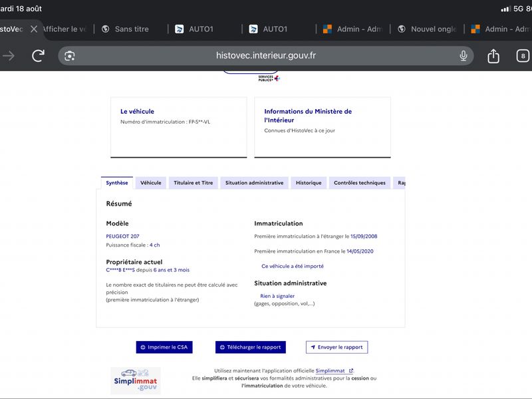
Task: Switch to the first AUTO1 browser tab
Action: (201, 29)
